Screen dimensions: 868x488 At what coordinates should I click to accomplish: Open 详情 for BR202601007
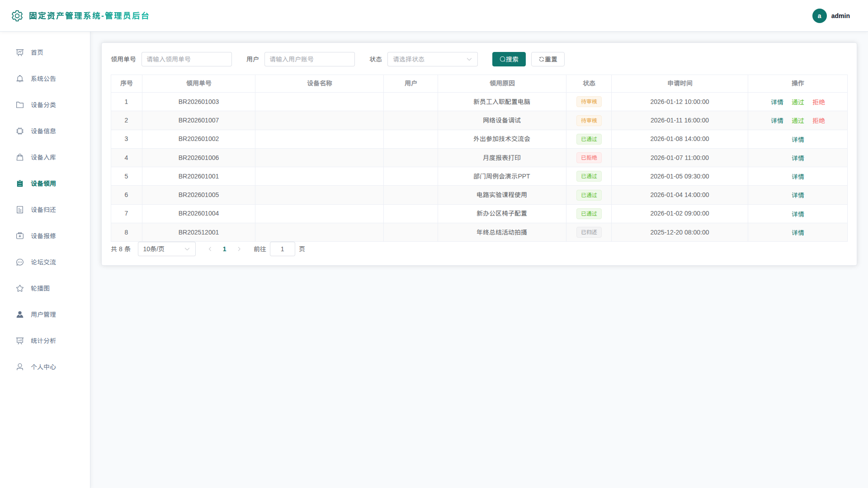coord(777,121)
